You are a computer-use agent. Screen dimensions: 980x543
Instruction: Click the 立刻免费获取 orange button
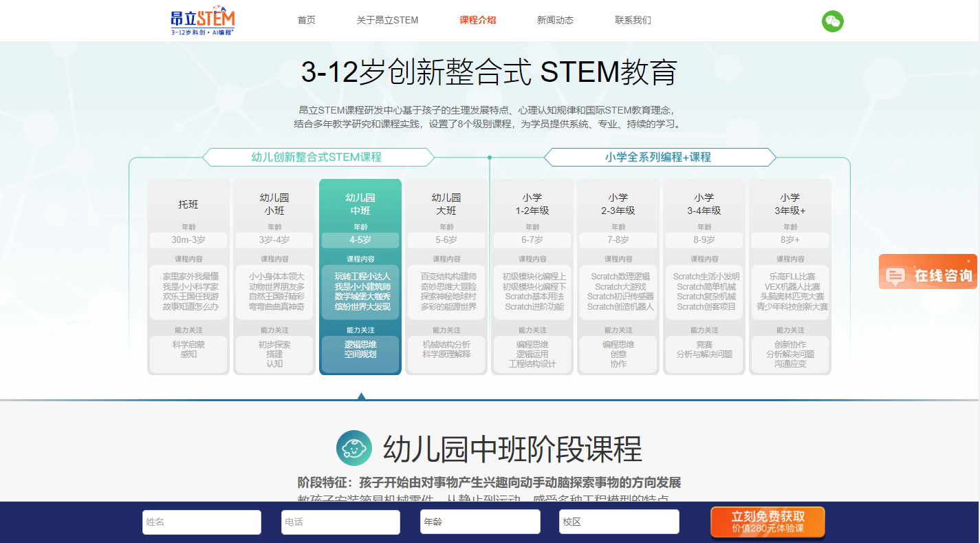click(x=767, y=522)
